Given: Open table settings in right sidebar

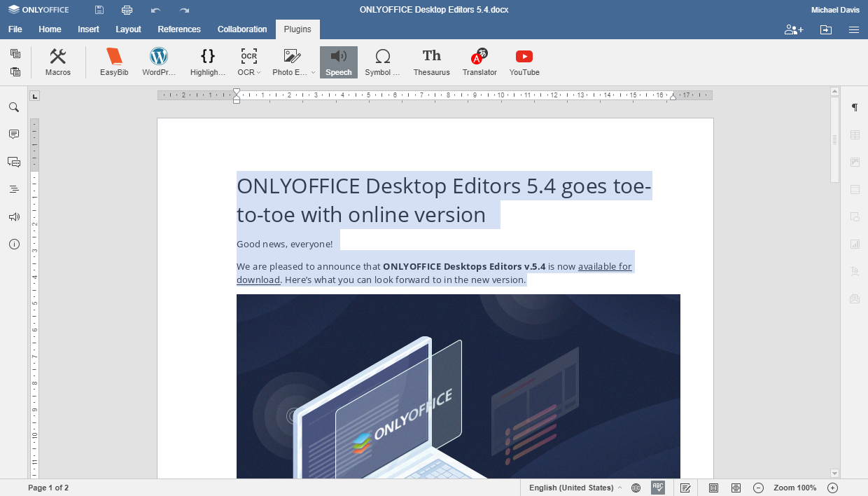Looking at the screenshot, I should click(x=855, y=135).
